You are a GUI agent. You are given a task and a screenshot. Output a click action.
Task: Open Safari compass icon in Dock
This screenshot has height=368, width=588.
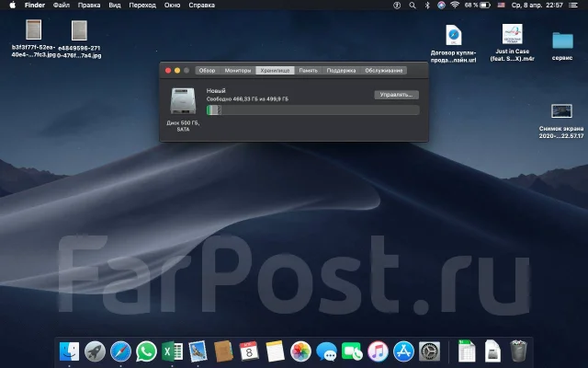tap(120, 351)
